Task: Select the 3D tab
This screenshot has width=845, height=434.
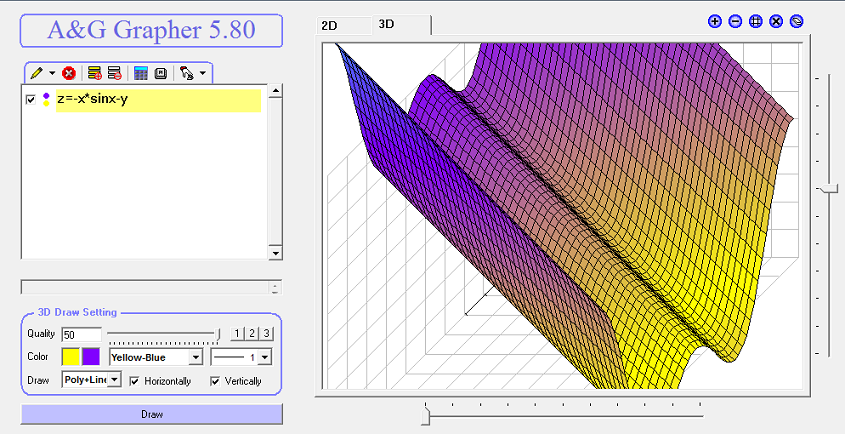Action: coord(387,24)
